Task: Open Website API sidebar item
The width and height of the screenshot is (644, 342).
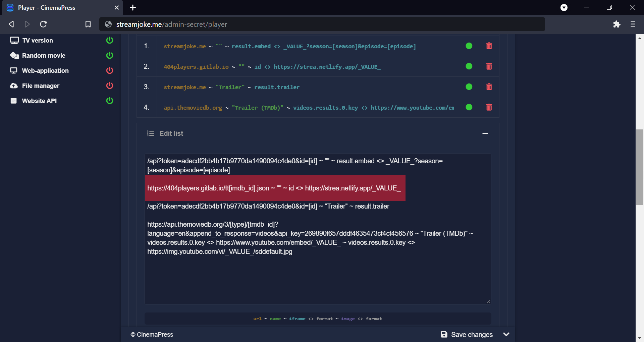Action: tap(39, 101)
